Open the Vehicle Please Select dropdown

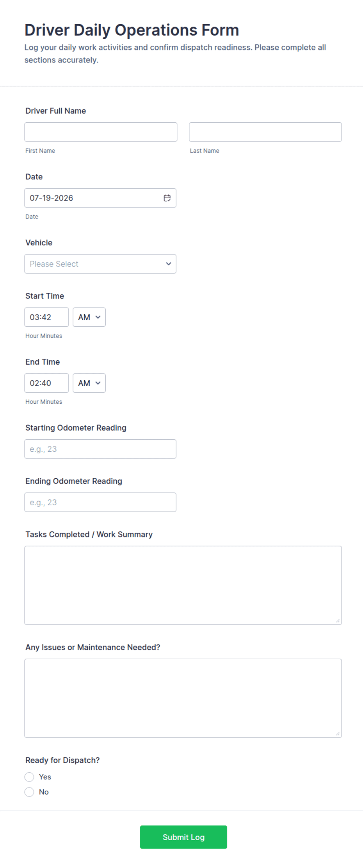pos(100,264)
